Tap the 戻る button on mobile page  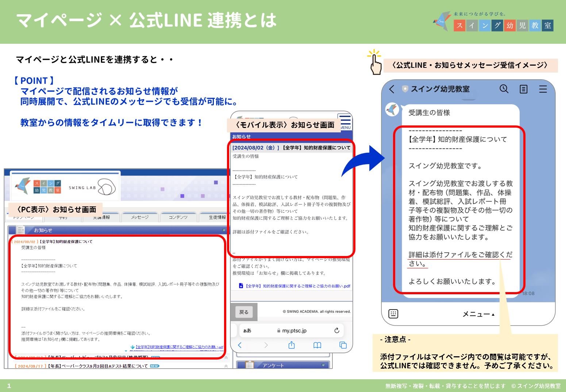[x=244, y=312]
